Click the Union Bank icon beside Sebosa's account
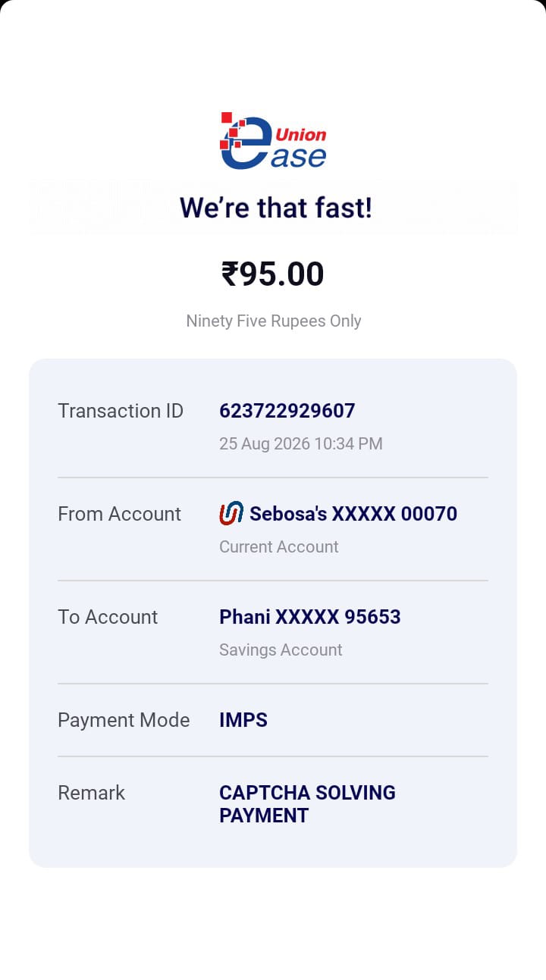 point(231,513)
